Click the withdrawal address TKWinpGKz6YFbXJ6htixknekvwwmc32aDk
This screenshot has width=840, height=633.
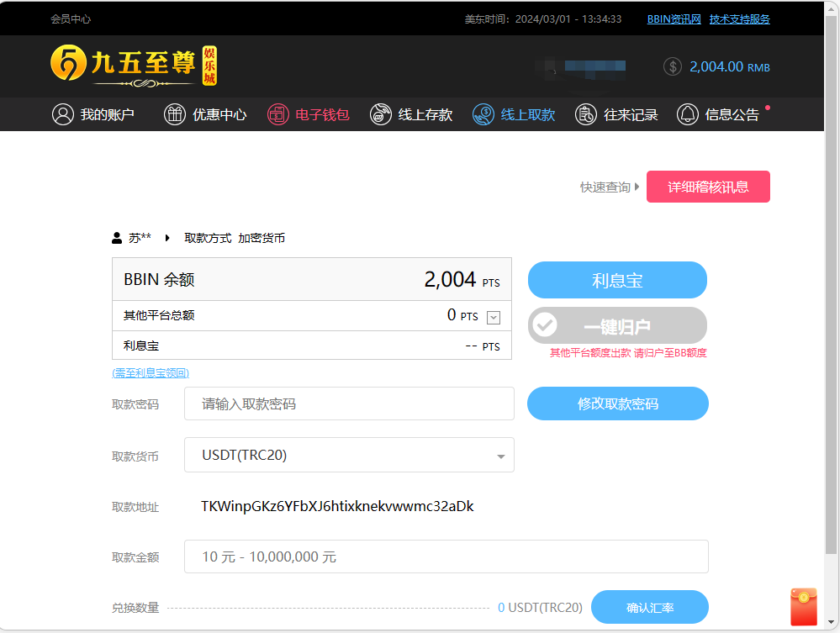[x=337, y=507]
